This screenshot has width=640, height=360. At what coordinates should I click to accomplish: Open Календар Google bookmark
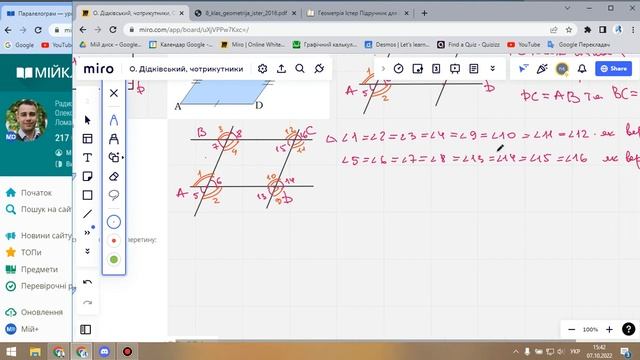(x=180, y=44)
